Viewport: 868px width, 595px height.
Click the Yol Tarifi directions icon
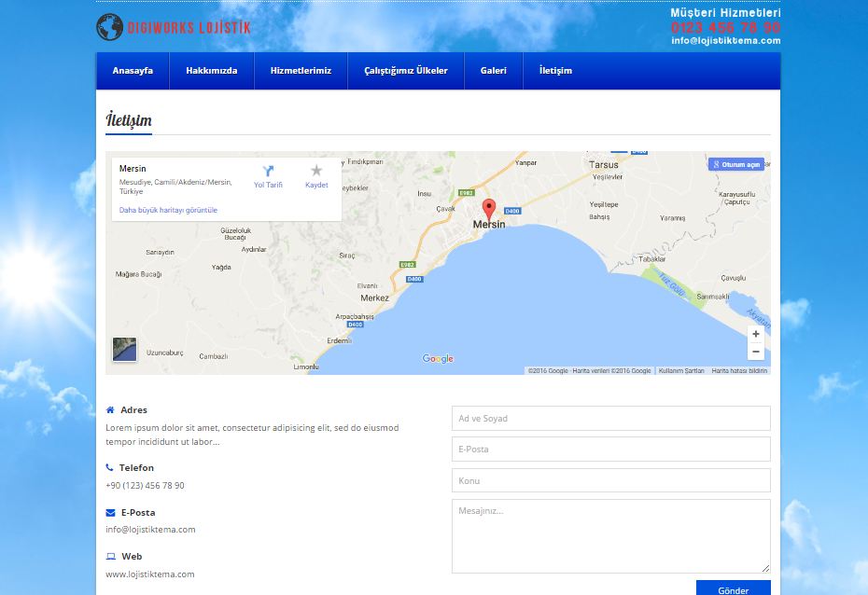[x=268, y=171]
